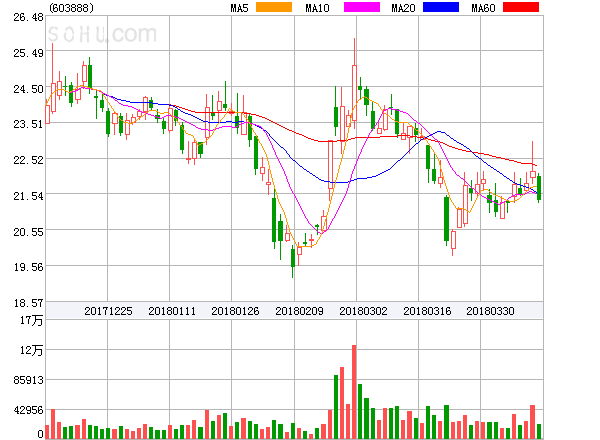Click the 20171225 date label
Viewport: 600px width, 440px height.
coord(108,311)
